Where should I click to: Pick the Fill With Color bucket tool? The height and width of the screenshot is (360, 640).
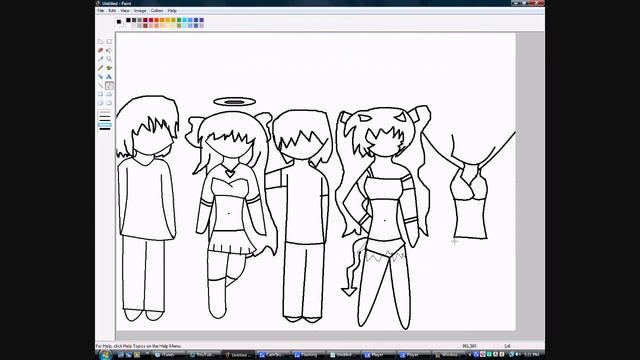point(109,50)
